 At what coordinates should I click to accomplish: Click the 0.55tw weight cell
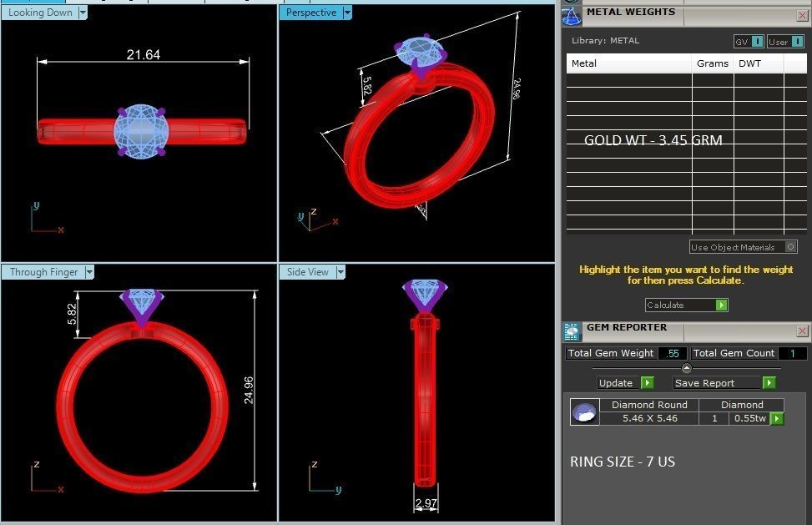[750, 418]
